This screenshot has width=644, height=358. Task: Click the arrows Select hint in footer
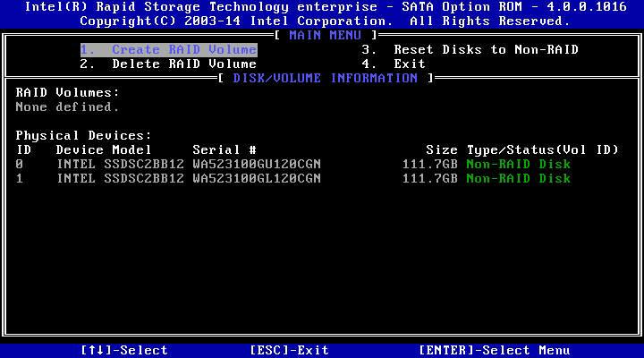point(124,350)
